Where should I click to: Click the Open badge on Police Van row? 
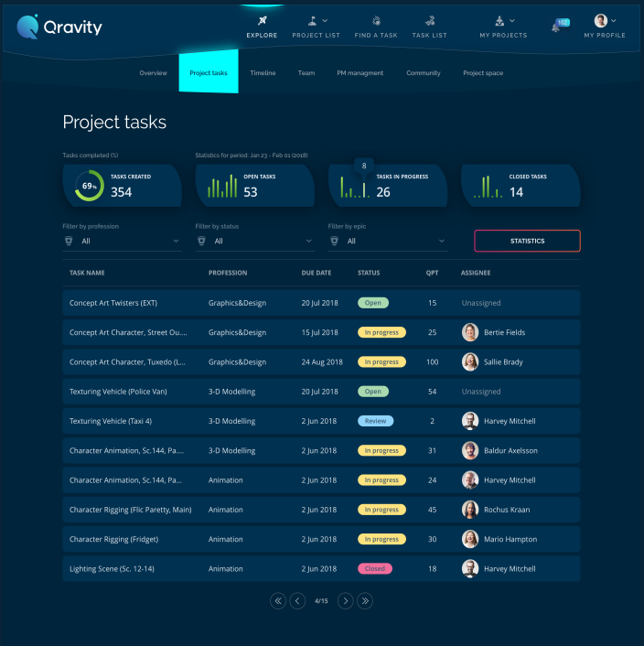coord(373,392)
